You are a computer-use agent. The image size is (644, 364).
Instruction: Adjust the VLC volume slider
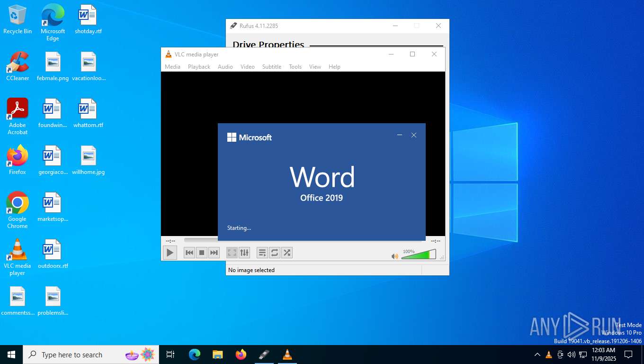[x=419, y=255]
